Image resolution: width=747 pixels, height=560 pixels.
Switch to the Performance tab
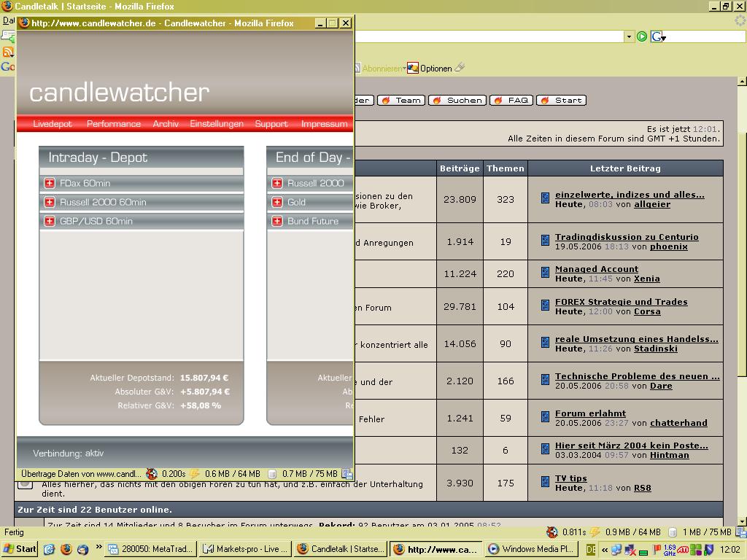click(114, 124)
